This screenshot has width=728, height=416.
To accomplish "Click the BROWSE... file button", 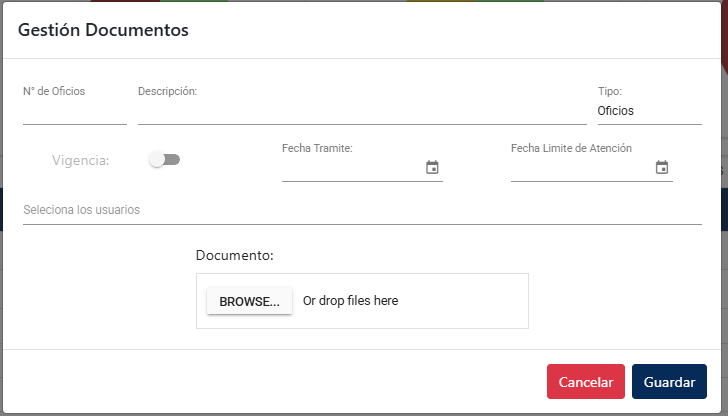I will pos(249,301).
